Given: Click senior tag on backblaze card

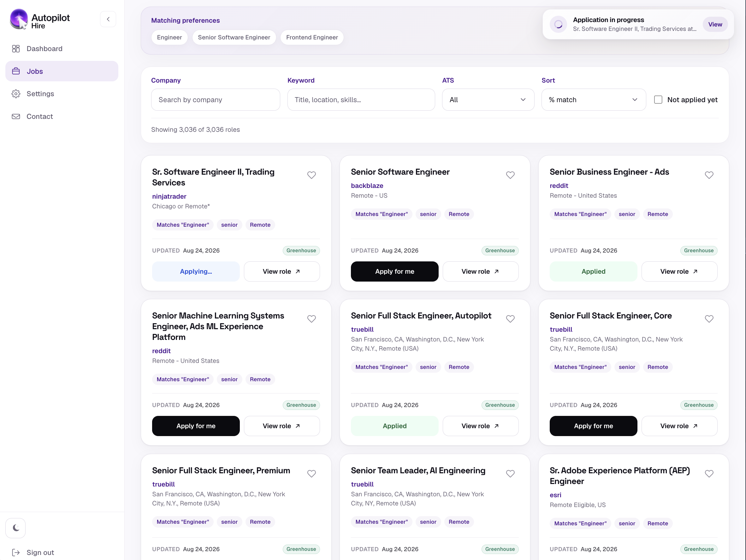Looking at the screenshot, I should (x=428, y=214).
